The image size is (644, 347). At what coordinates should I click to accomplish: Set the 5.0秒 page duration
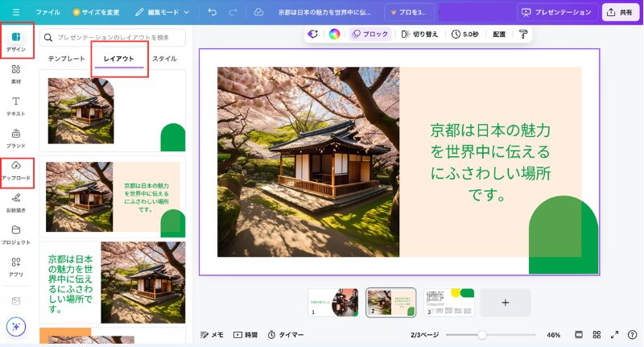[465, 34]
